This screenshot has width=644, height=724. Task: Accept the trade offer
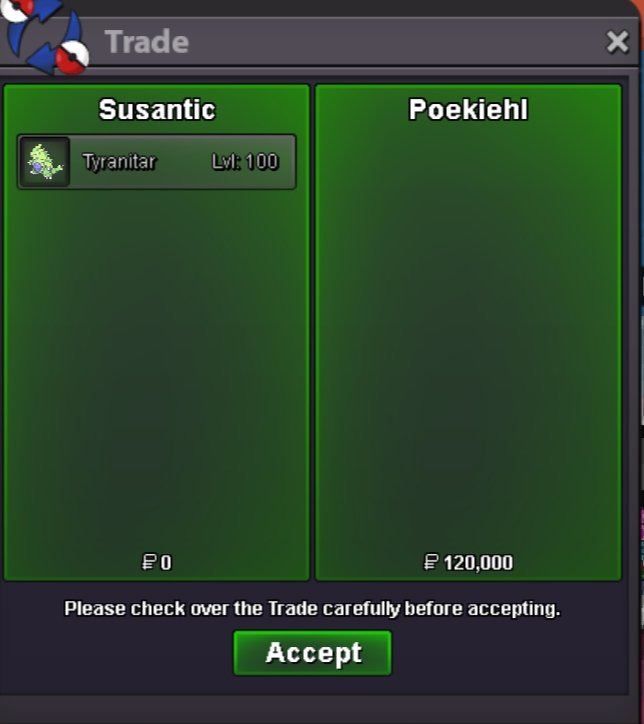[x=313, y=653]
